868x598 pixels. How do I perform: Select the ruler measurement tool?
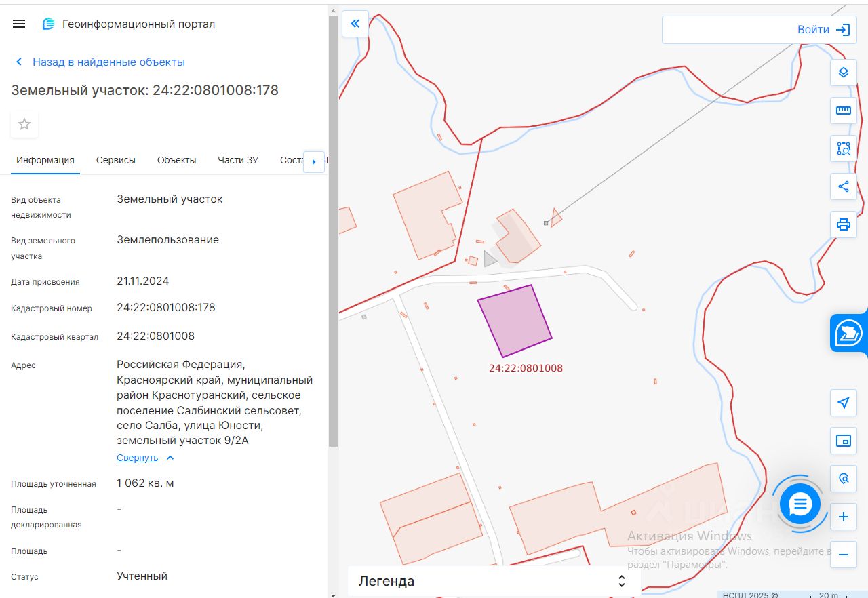(844, 110)
